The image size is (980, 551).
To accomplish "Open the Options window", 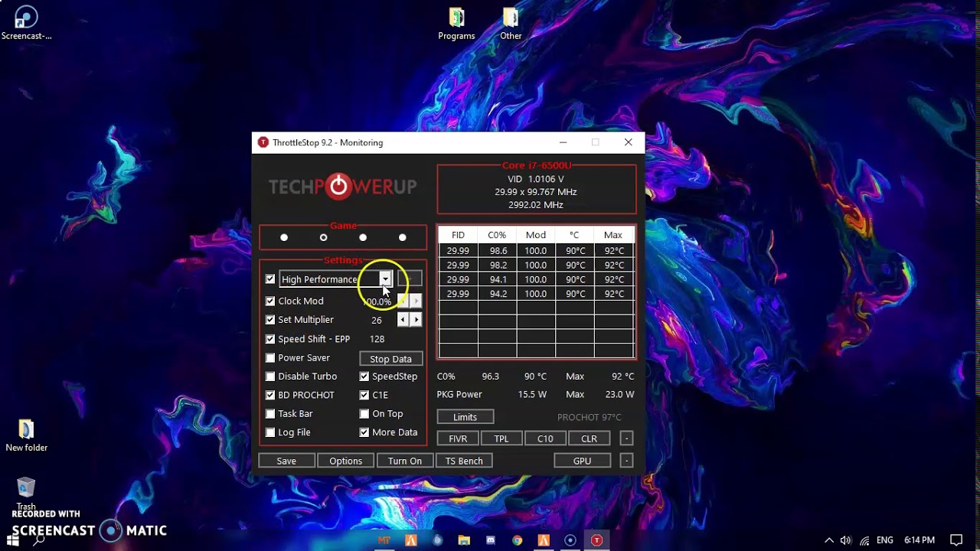I will 345,461.
